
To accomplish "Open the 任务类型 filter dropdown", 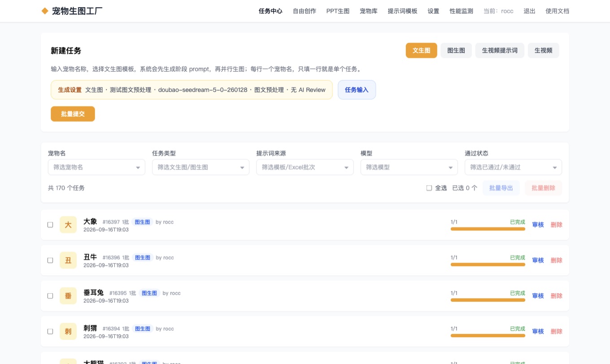I will click(x=200, y=167).
